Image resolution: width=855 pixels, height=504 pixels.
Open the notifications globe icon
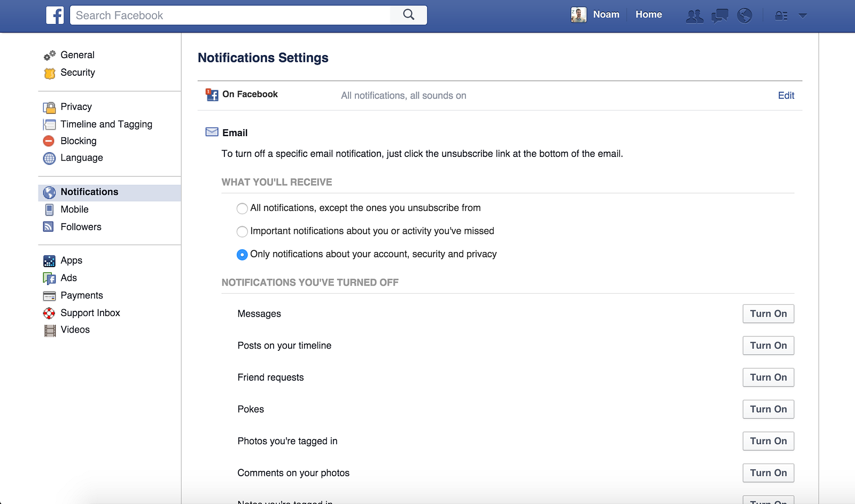coord(744,16)
